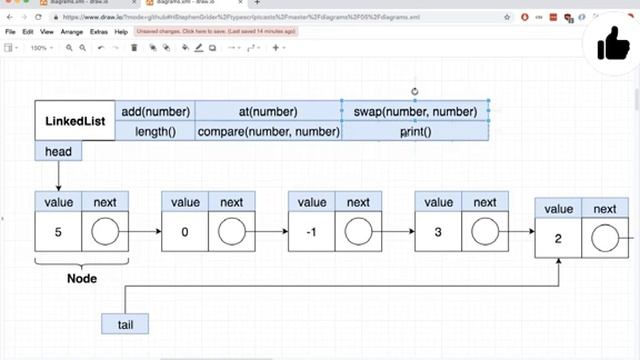Select the next circle in node 0
This screenshot has height=360, width=640.
pos(232,231)
